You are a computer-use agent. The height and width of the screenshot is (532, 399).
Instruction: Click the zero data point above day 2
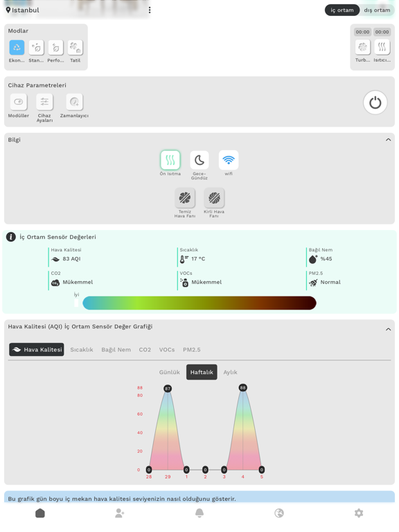click(x=205, y=470)
